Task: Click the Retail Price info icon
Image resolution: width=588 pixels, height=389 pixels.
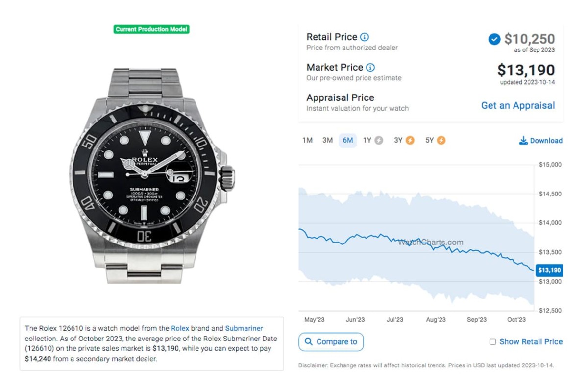Action: pos(365,37)
